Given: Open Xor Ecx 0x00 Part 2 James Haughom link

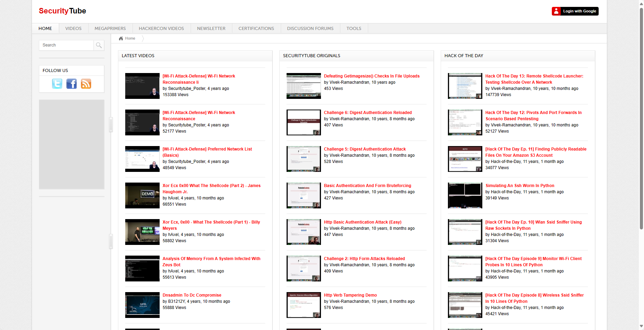Looking at the screenshot, I should [x=212, y=189].
